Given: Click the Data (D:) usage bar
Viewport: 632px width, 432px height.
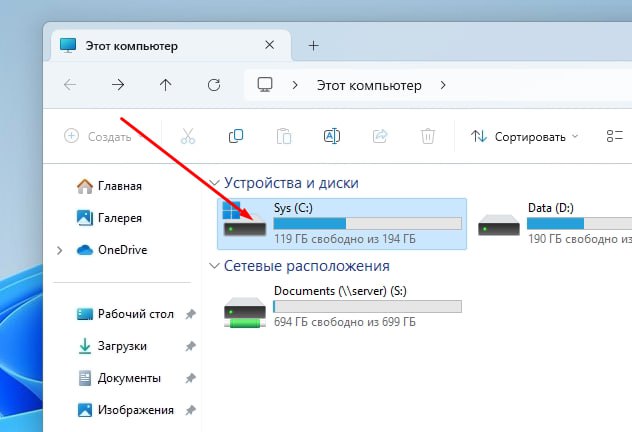Looking at the screenshot, I should [x=579, y=224].
